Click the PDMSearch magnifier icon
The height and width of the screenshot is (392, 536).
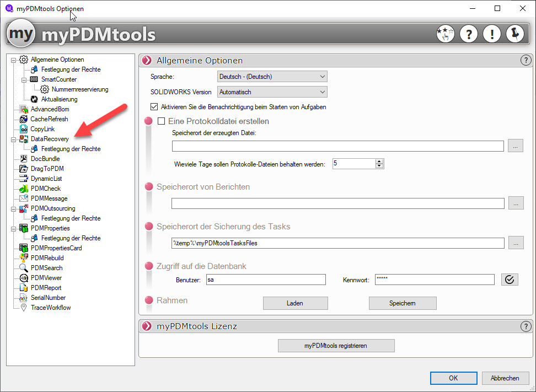(24, 267)
